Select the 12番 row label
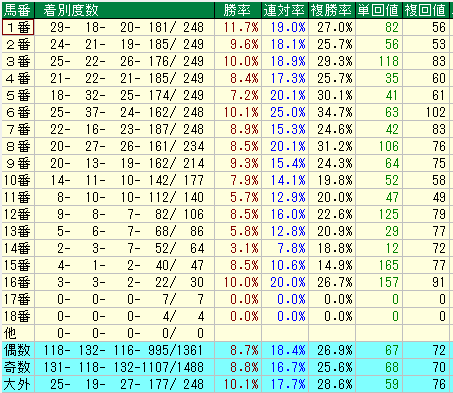This screenshot has width=453, height=393. (18, 214)
